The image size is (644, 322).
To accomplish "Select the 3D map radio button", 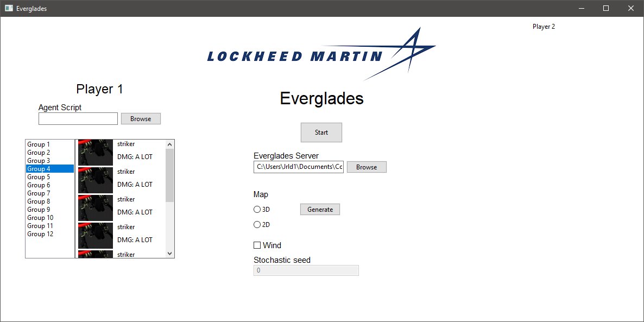I will click(257, 210).
